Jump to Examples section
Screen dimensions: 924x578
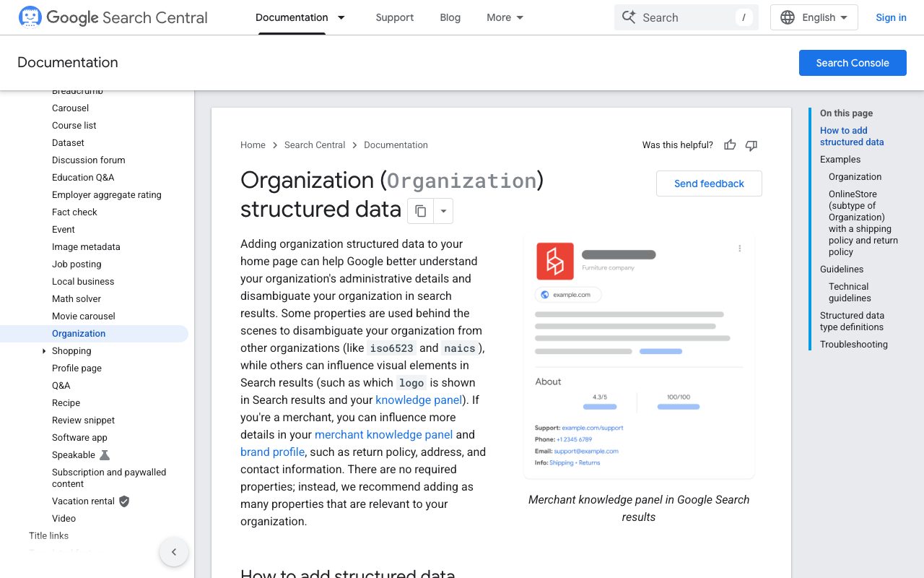coord(840,160)
